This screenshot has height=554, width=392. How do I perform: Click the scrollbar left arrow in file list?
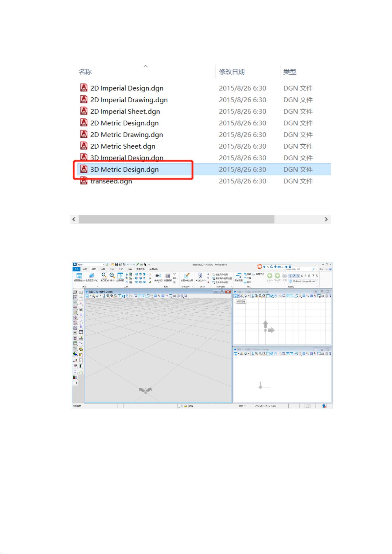(74, 219)
